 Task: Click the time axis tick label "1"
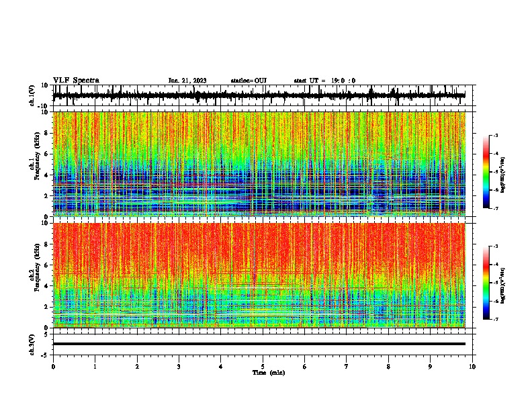(95, 367)
